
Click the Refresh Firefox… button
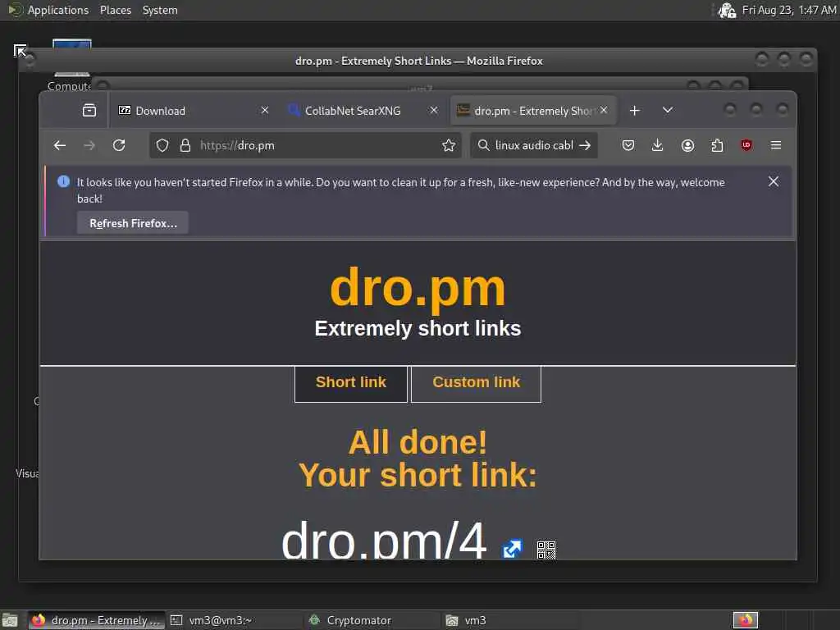(133, 223)
